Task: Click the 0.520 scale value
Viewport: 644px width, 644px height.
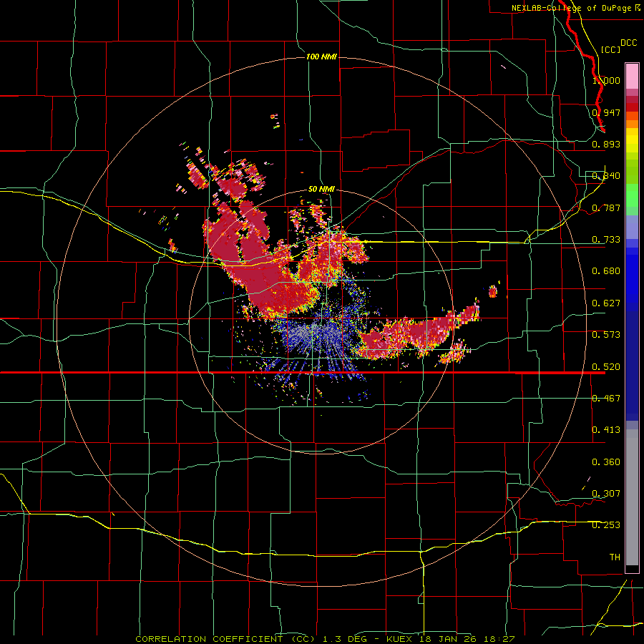Action: 606,367
